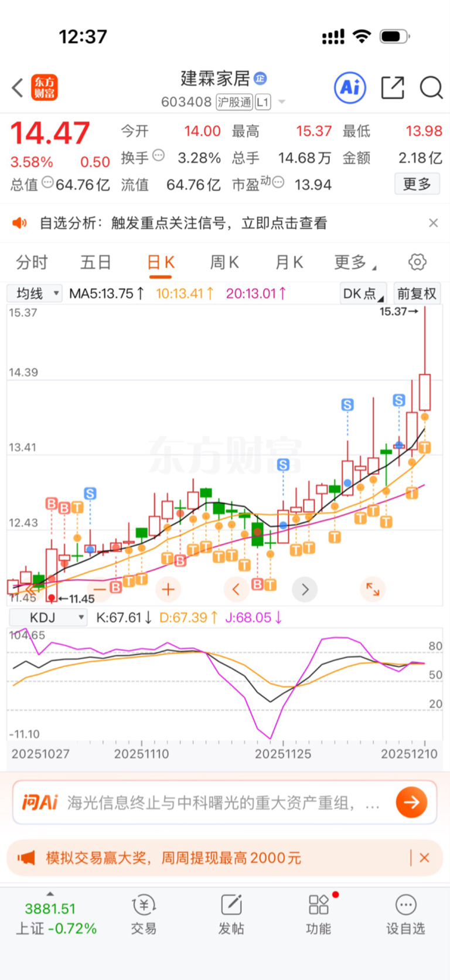450x980 pixels.
Task: Zoom in chart with plus button
Action: tap(168, 589)
